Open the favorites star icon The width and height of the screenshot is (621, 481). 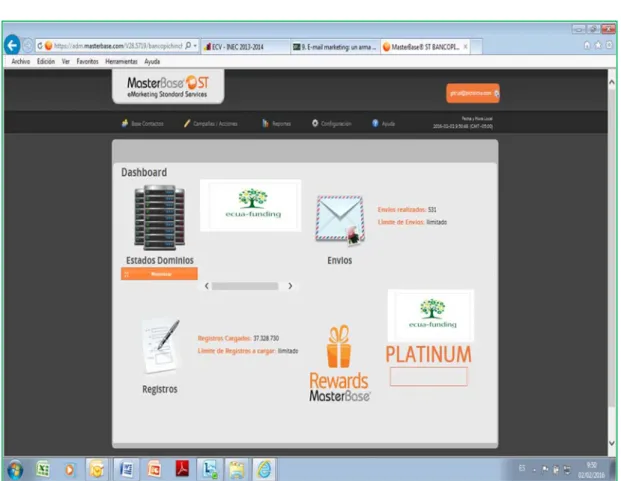pyautogui.click(x=598, y=46)
